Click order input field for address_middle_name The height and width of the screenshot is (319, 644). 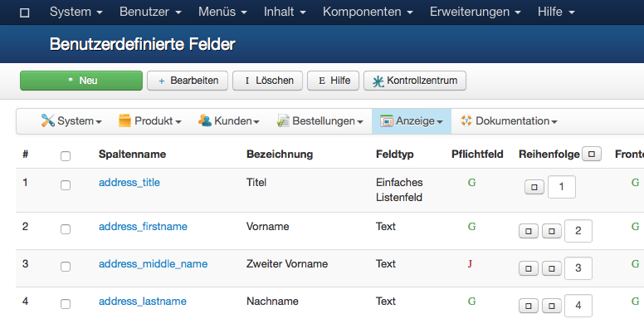578,268
